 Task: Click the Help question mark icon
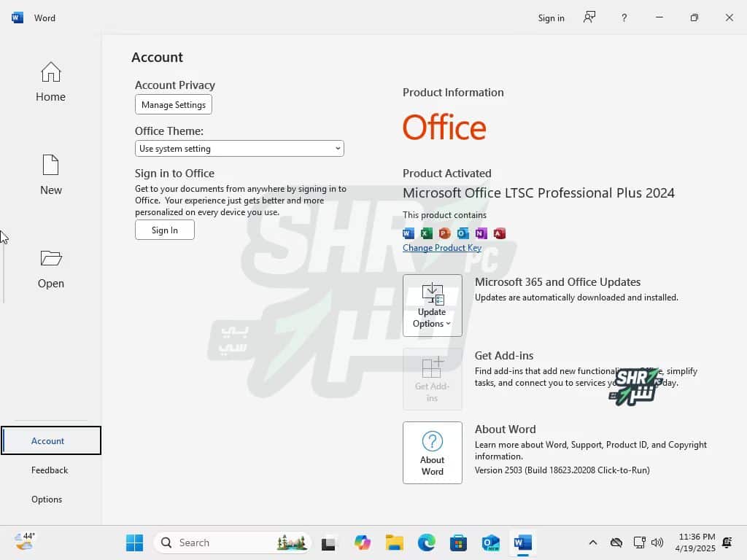[x=624, y=18]
